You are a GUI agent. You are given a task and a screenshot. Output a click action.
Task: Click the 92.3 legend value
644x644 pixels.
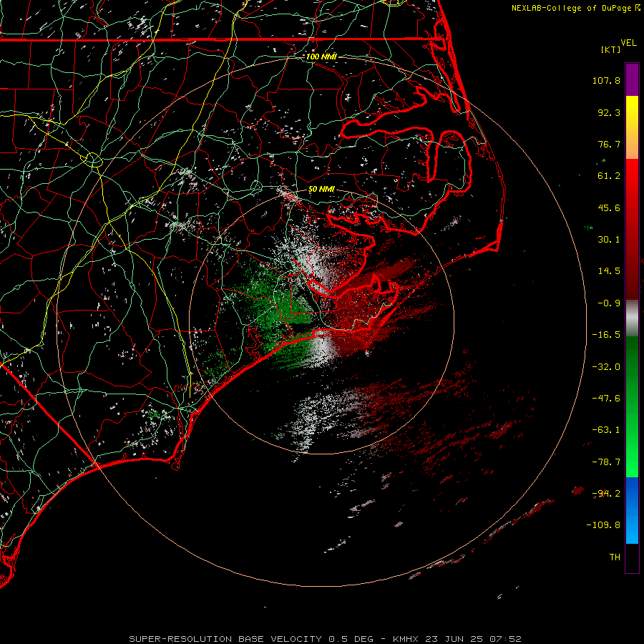[609, 112]
